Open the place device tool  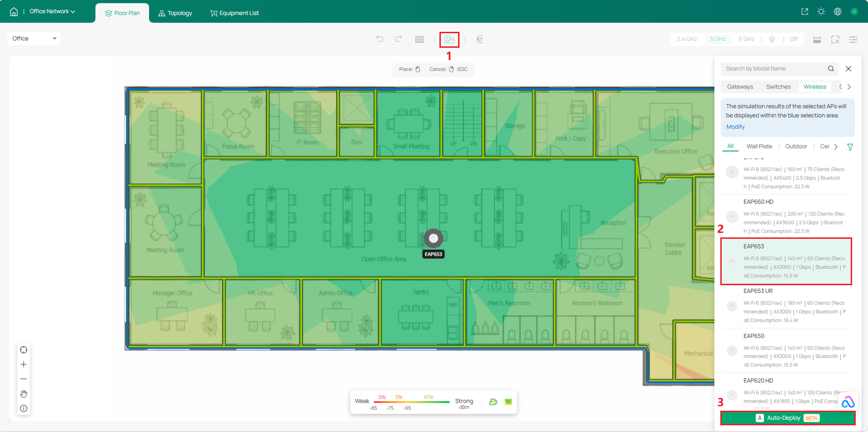click(449, 39)
